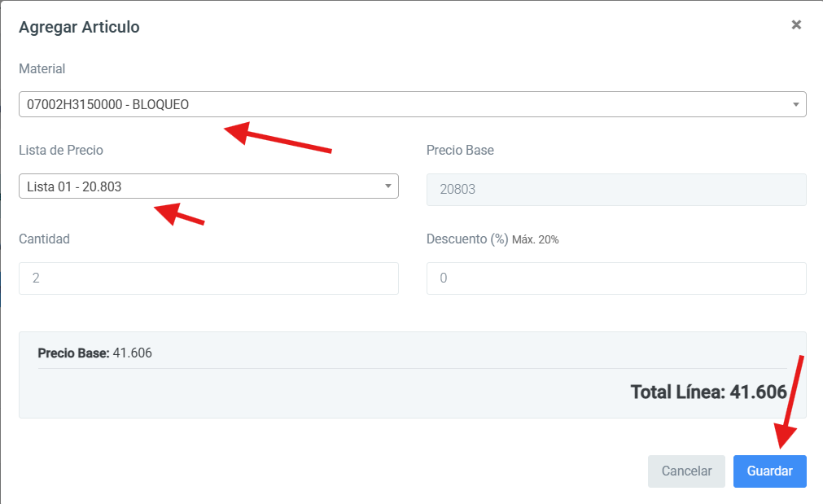
Task: Click the Material dropdown arrow
Action: tap(795, 104)
